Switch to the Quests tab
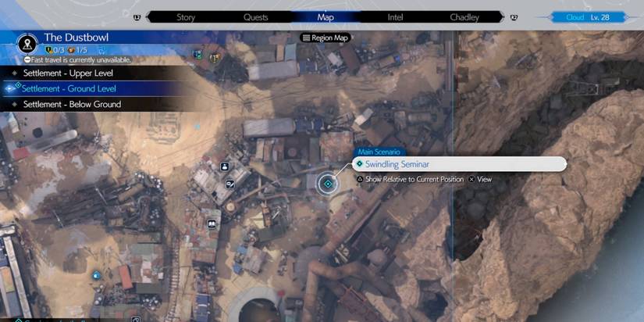 pos(255,17)
